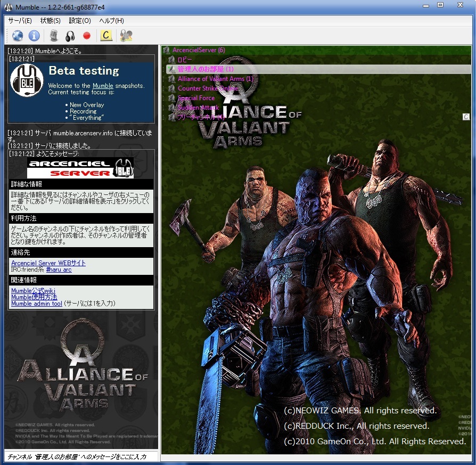Screen dimensions: 476x465
Task: Start recording with the red dot icon
Action: (87, 36)
